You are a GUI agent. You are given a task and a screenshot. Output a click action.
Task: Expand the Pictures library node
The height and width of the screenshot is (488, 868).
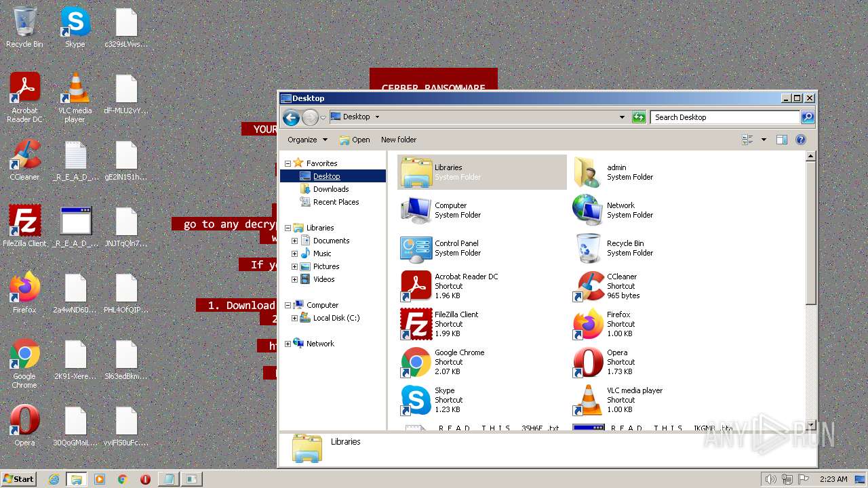pos(294,266)
